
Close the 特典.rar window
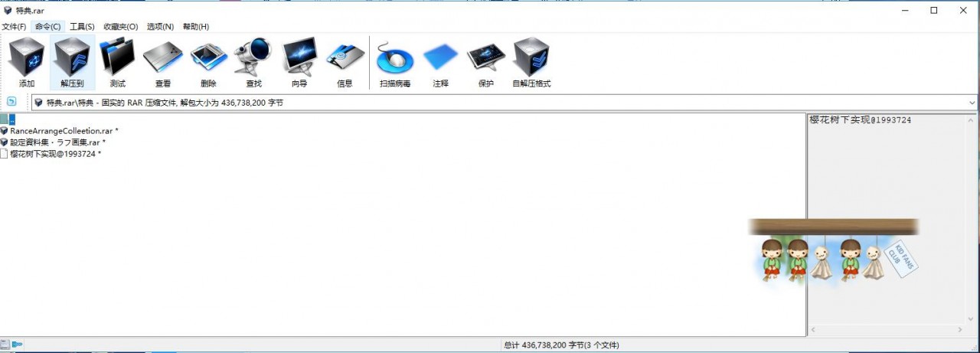click(x=962, y=10)
